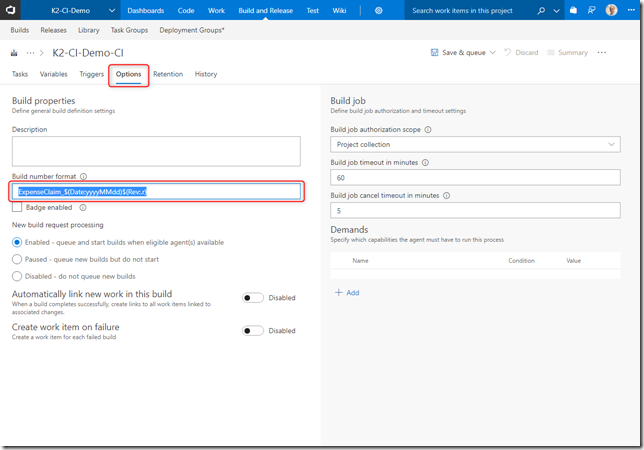Open the user profile avatar
The height and width of the screenshot is (450, 644).
click(611, 10)
